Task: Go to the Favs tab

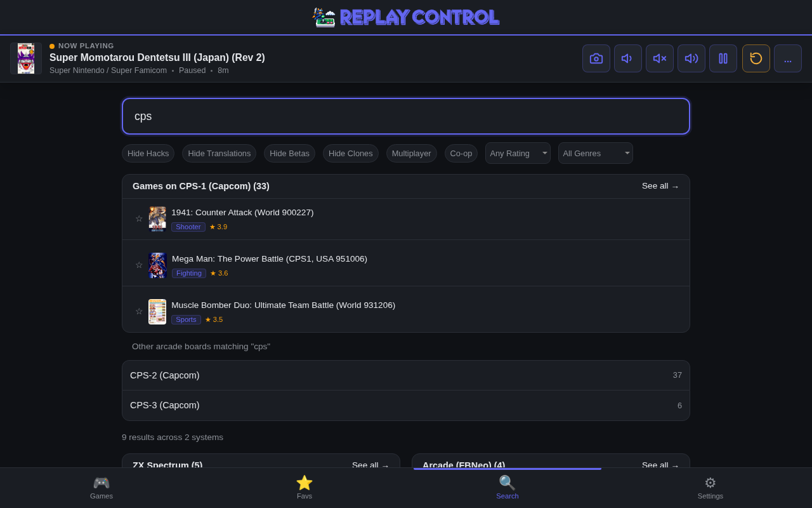Action: pyautogui.click(x=304, y=488)
